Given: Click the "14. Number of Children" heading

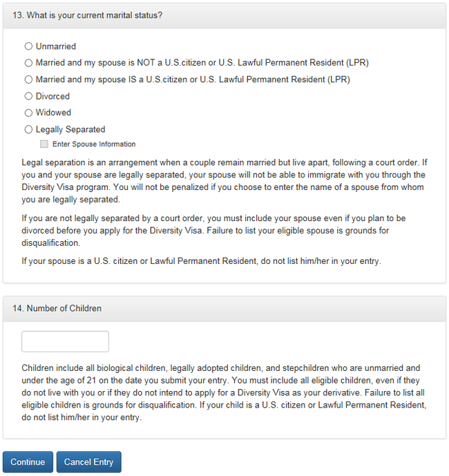Looking at the screenshot, I should tap(57, 308).
